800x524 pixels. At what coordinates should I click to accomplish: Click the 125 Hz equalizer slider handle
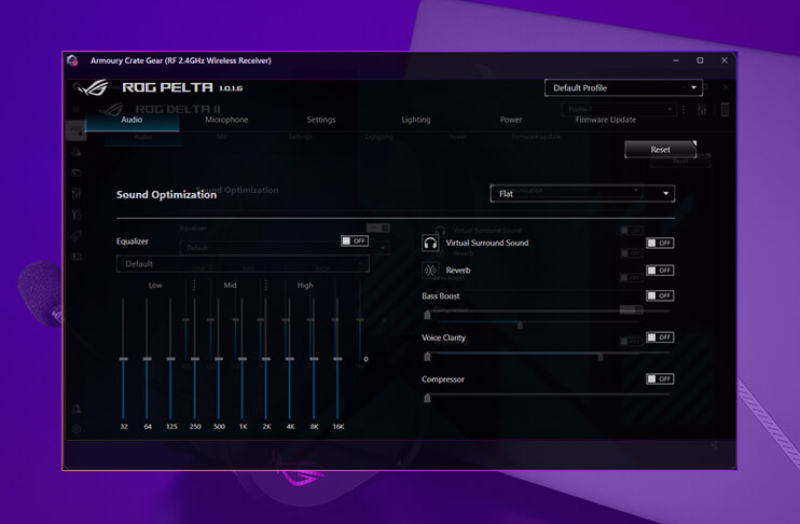(x=171, y=359)
